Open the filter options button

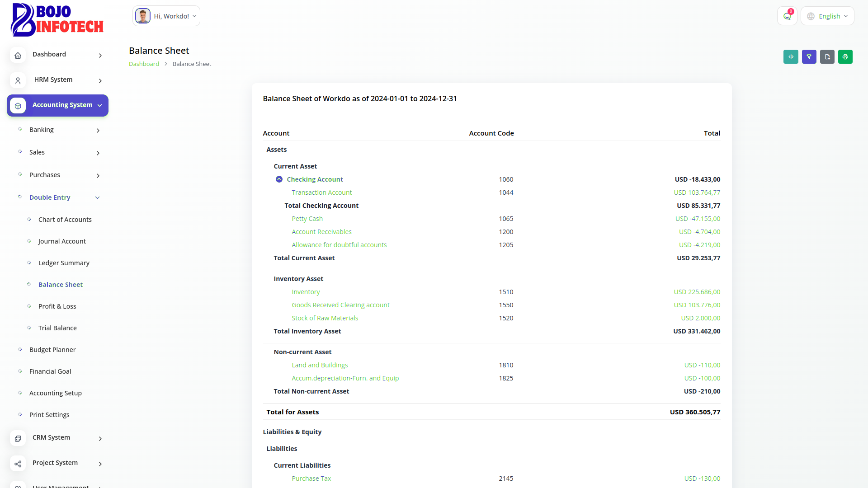pos(809,56)
